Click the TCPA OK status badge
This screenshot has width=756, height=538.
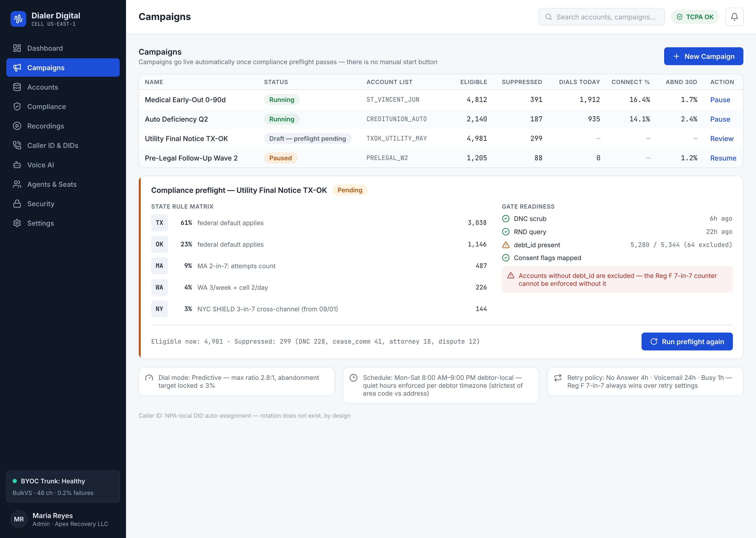(695, 17)
